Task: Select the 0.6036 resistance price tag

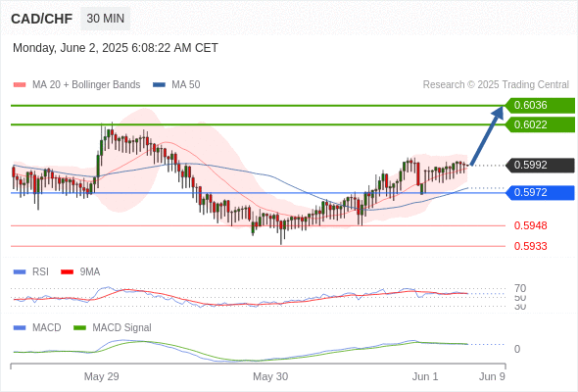Action: 539,106
